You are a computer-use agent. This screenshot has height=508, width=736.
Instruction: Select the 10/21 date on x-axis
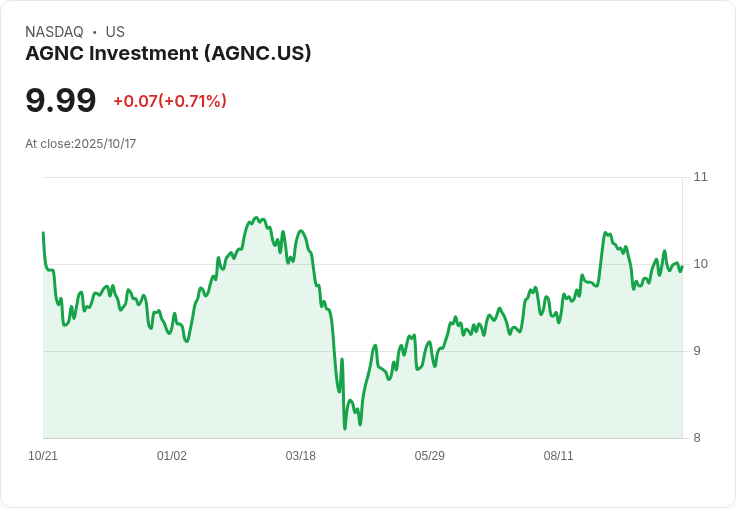[x=43, y=456]
